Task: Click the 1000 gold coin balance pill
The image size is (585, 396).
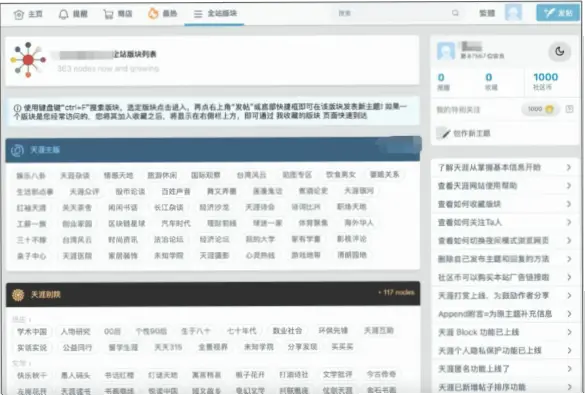Action: (540, 109)
